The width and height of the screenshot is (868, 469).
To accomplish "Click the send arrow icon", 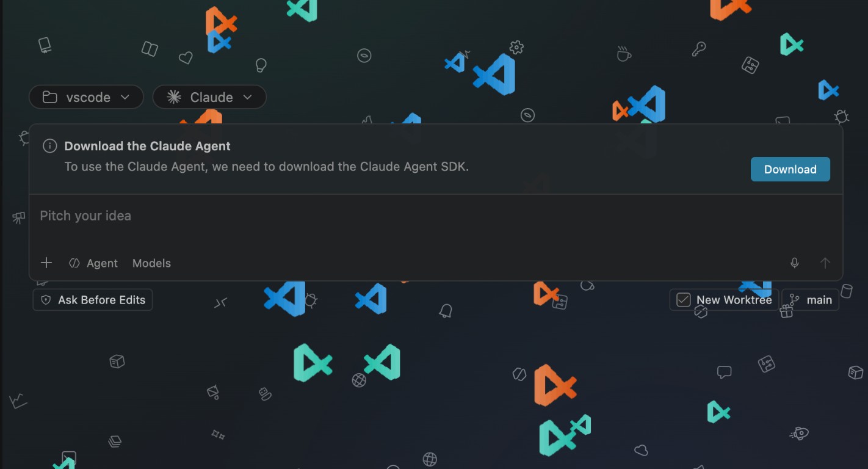I will click(825, 263).
